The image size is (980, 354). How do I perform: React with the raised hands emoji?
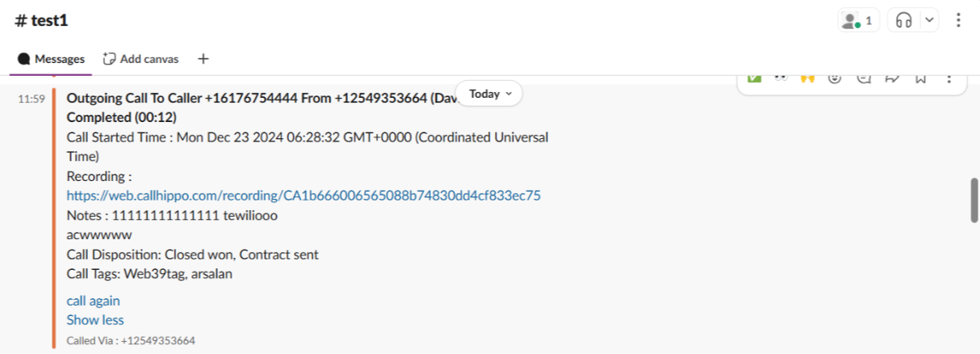806,78
